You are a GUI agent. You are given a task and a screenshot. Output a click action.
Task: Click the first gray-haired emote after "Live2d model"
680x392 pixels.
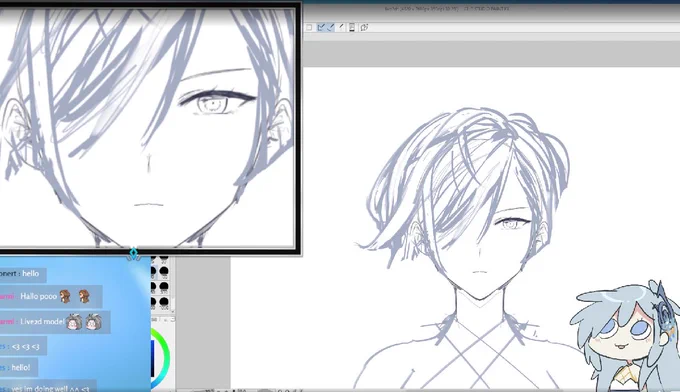[74, 323]
